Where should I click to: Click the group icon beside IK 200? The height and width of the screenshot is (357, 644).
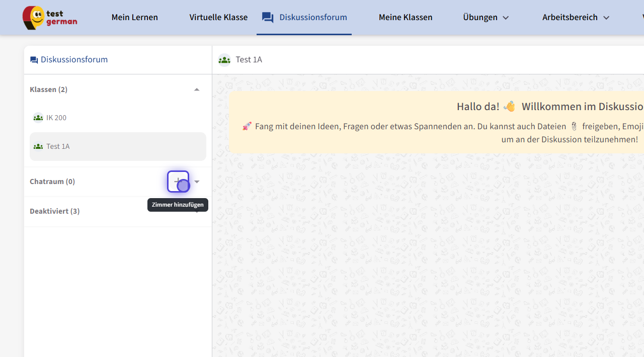[38, 118]
